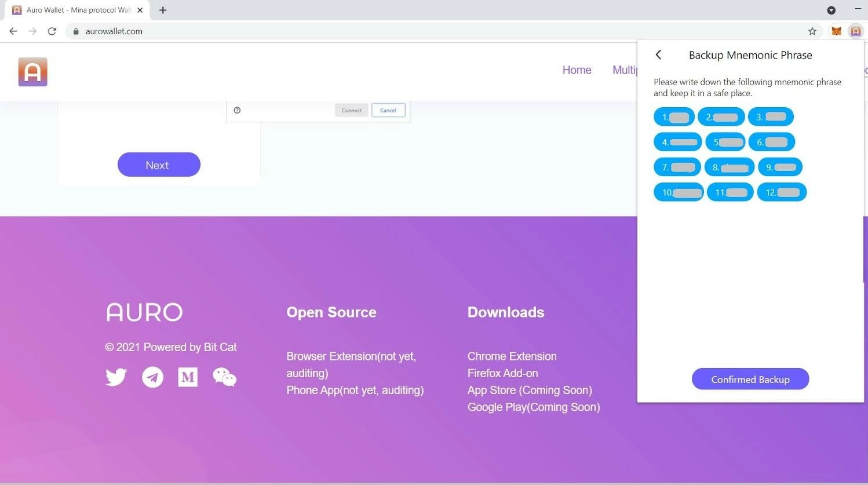Image resolution: width=868 pixels, height=485 pixels.
Task: Click the address bar URL aurowallet.com
Action: [114, 31]
